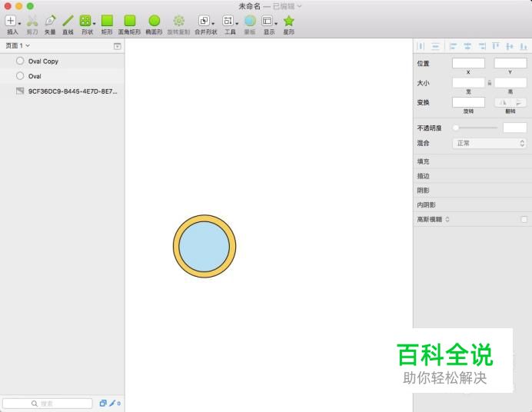Click the Borders (描边) section header

click(x=424, y=176)
